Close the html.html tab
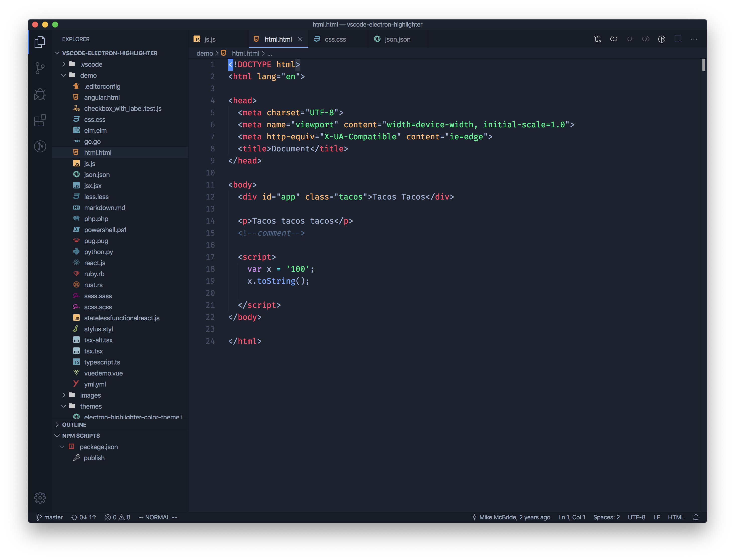The width and height of the screenshot is (735, 560). (300, 39)
